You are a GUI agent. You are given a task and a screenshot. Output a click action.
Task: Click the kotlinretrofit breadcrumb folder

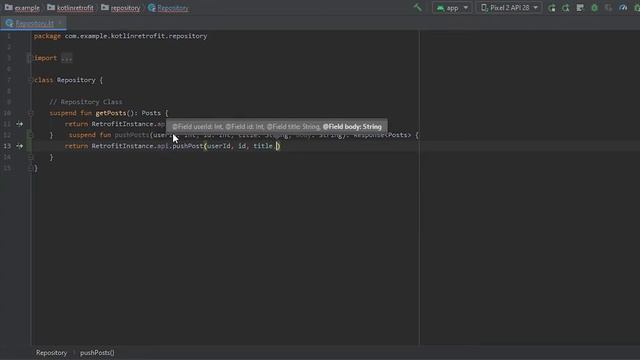[70, 8]
